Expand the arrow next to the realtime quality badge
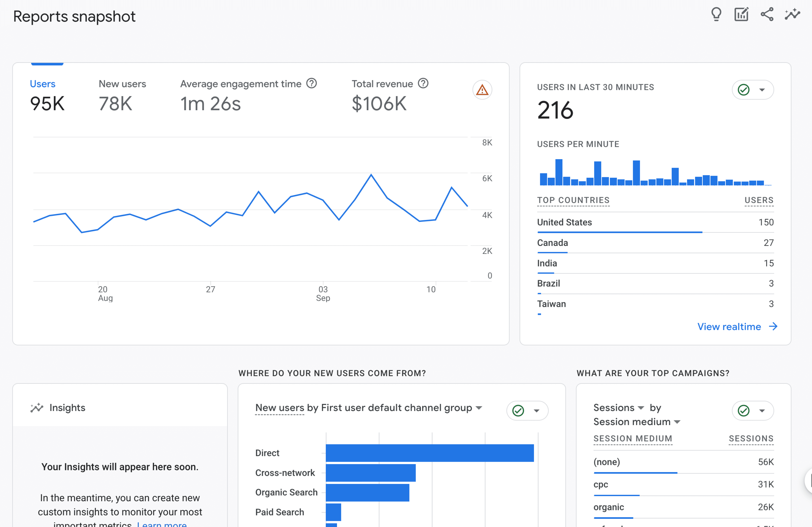The image size is (812, 527). tap(762, 90)
